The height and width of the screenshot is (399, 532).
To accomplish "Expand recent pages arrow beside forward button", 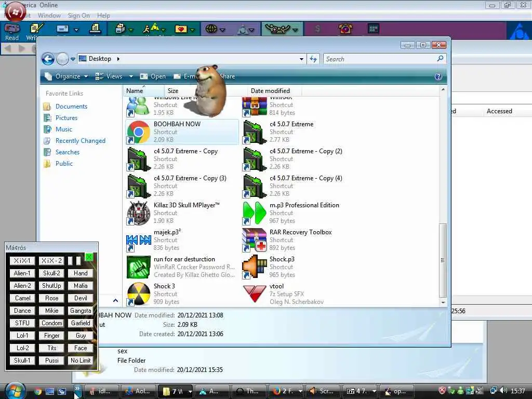I will tap(73, 59).
